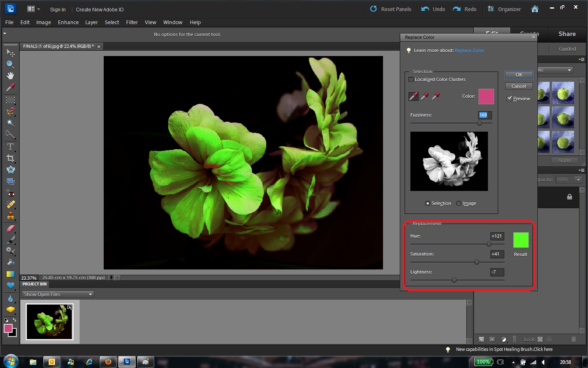This screenshot has width=588, height=368.
Task: Select the Image radio button
Action: tap(459, 204)
